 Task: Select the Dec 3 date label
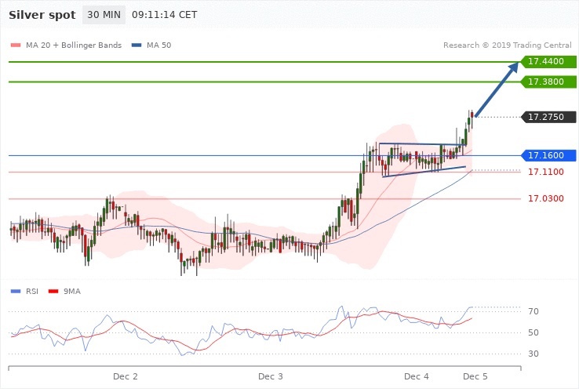point(270,377)
